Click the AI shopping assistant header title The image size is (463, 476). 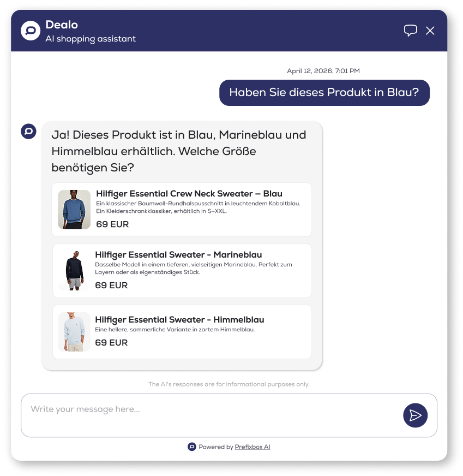[x=91, y=38]
